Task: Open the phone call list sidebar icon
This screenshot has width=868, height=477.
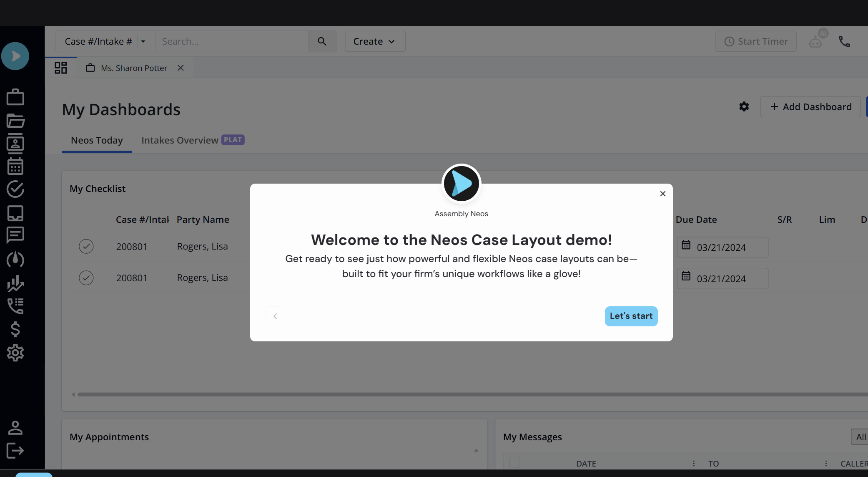Action: pyautogui.click(x=15, y=306)
